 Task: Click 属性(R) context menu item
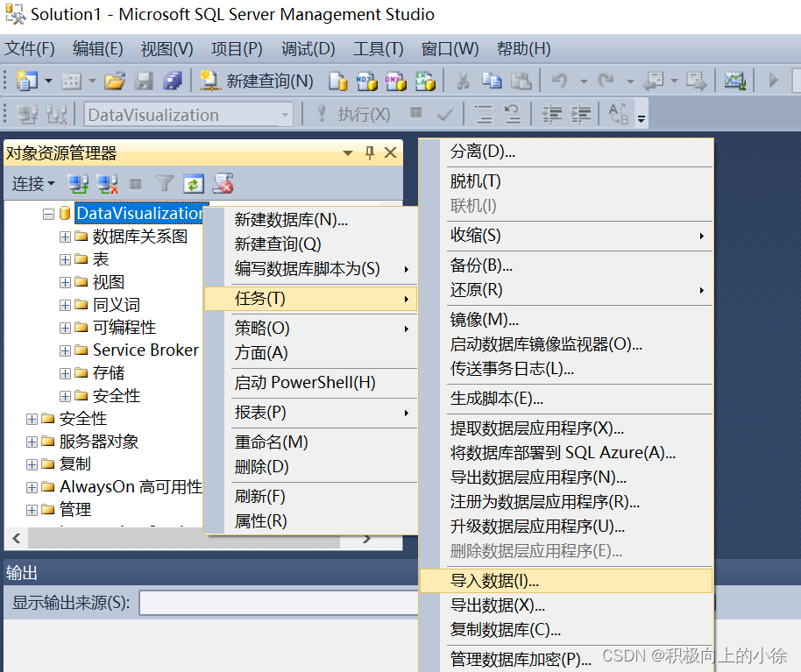[x=311, y=520]
